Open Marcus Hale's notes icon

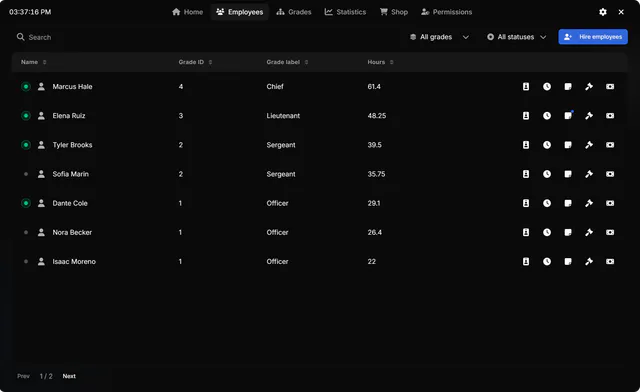point(568,87)
